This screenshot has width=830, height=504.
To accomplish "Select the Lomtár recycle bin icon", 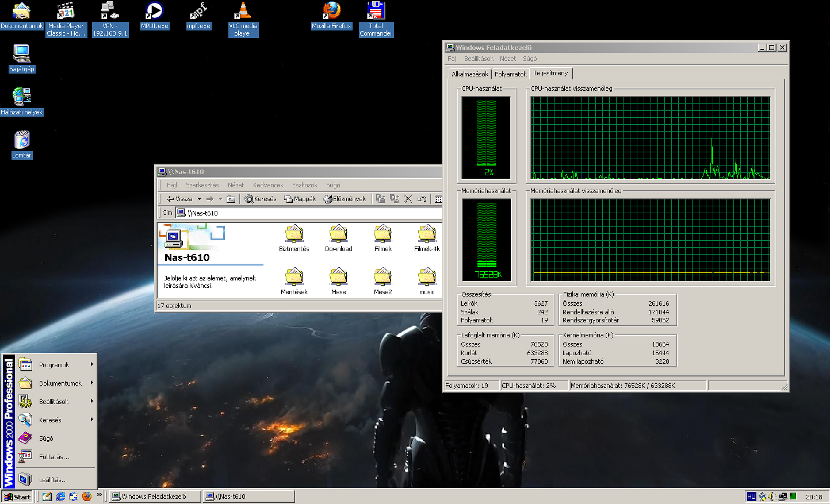I will (x=21, y=145).
